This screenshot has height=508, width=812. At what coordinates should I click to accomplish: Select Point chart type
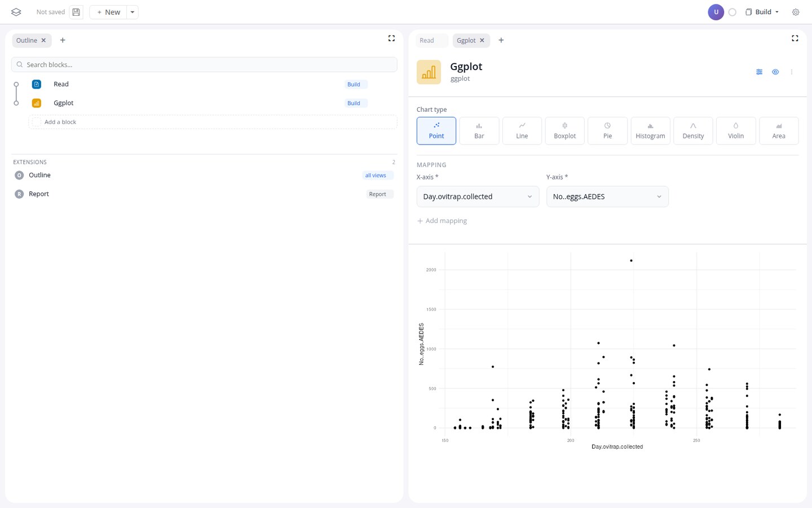pos(436,130)
